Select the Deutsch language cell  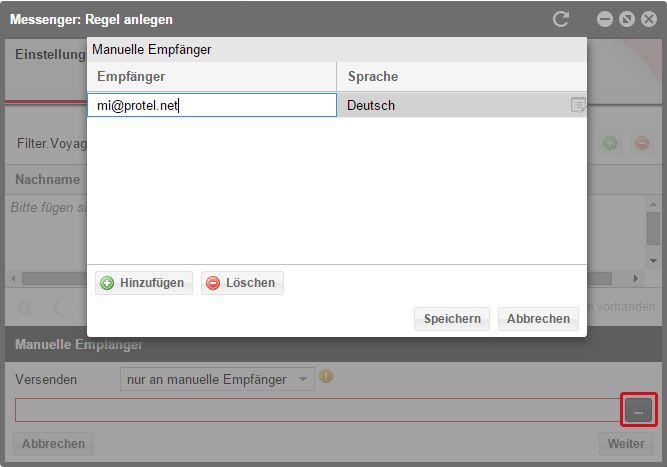point(450,105)
